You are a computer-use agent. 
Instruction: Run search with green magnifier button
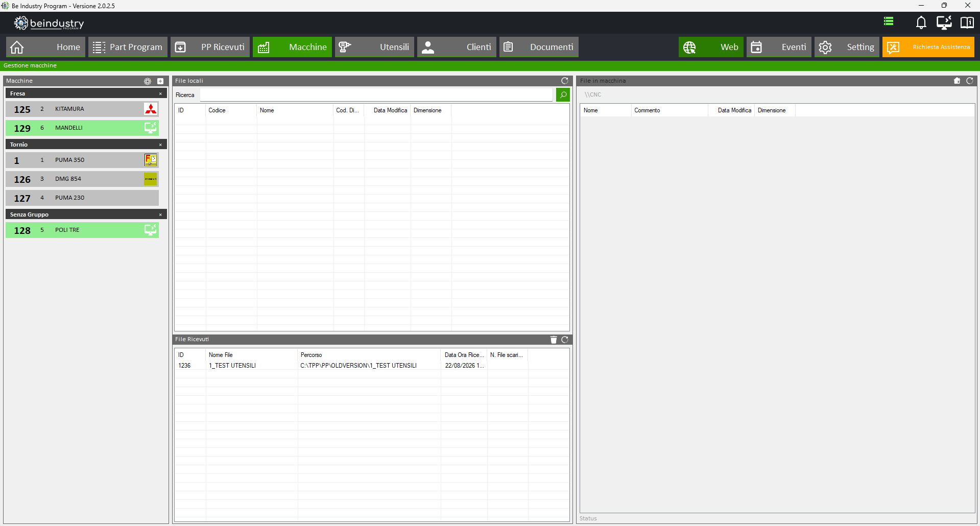(563, 95)
